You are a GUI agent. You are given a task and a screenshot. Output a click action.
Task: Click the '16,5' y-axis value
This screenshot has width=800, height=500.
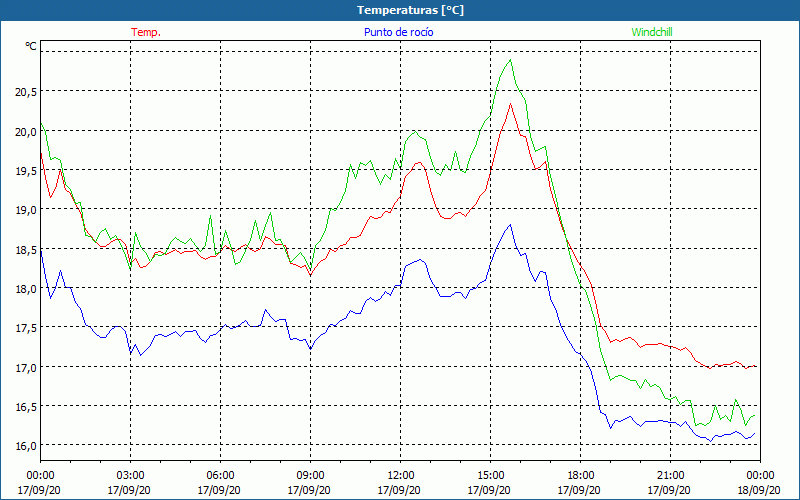point(26,407)
